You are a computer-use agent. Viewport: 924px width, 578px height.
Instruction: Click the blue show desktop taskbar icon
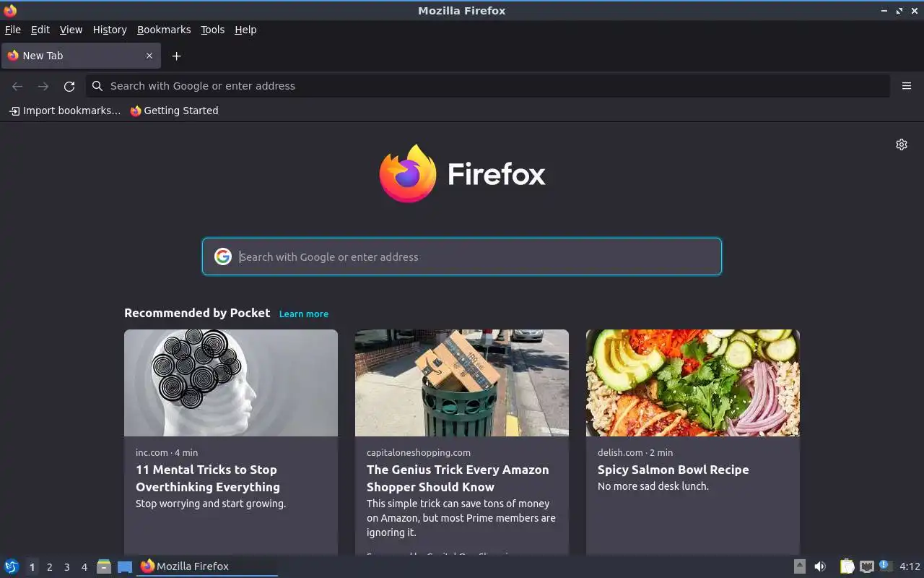click(x=125, y=566)
